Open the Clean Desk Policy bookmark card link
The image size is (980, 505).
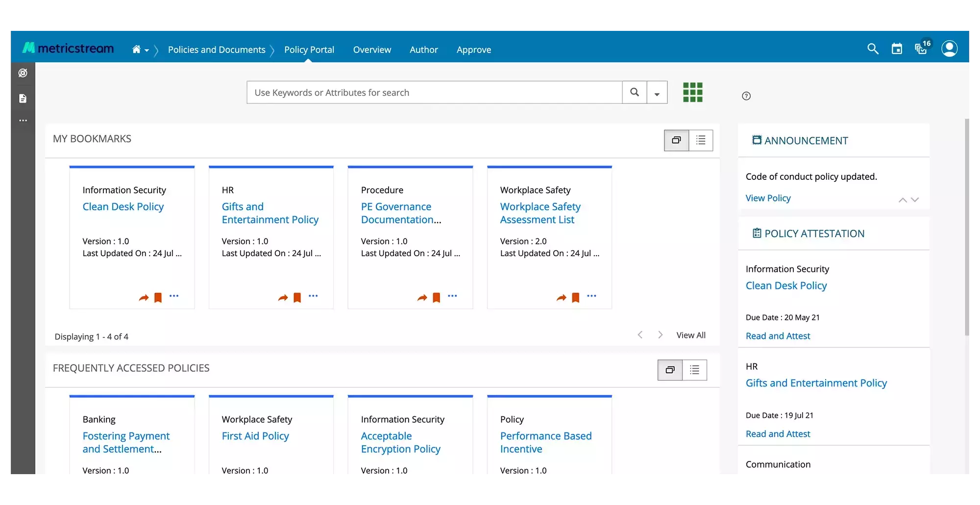click(123, 207)
